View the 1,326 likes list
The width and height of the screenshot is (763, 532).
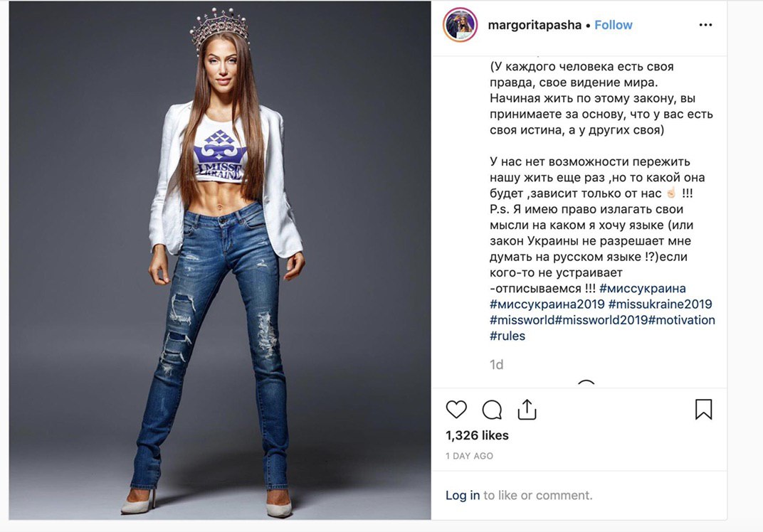click(477, 435)
